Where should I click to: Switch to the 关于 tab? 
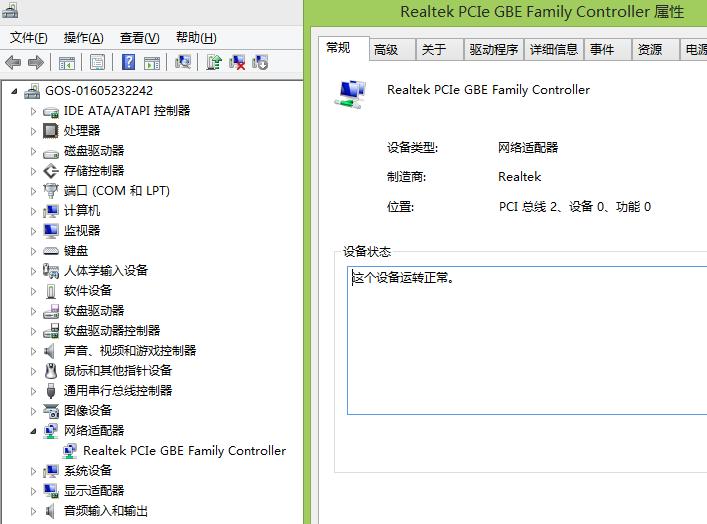coord(440,50)
